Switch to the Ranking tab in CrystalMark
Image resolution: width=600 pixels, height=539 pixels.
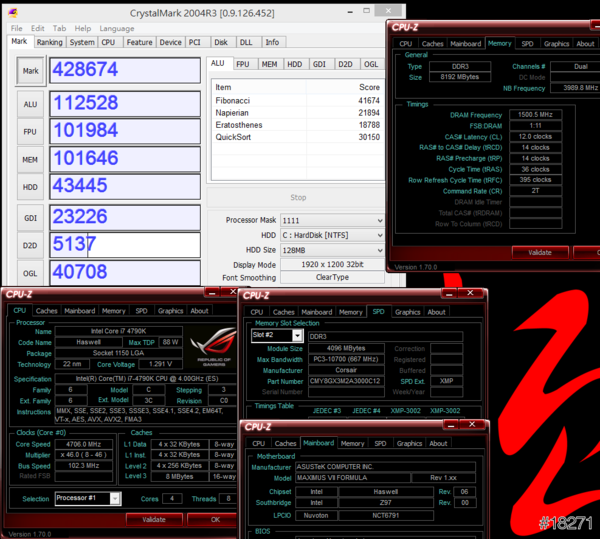click(49, 42)
